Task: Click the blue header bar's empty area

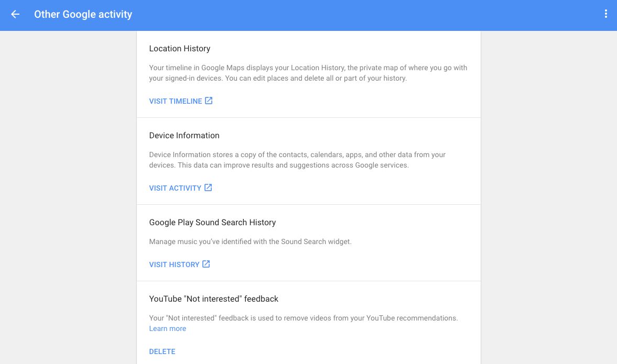Action: [x=367, y=15]
